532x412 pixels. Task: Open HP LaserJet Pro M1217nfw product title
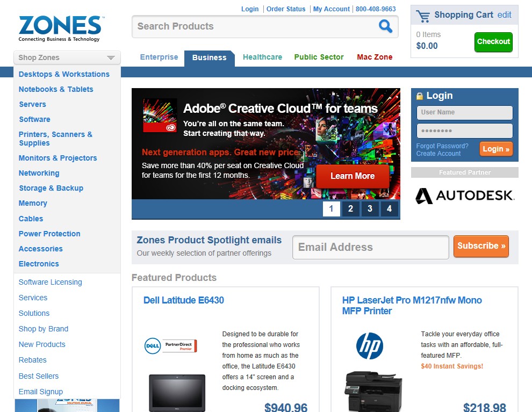[x=412, y=306]
